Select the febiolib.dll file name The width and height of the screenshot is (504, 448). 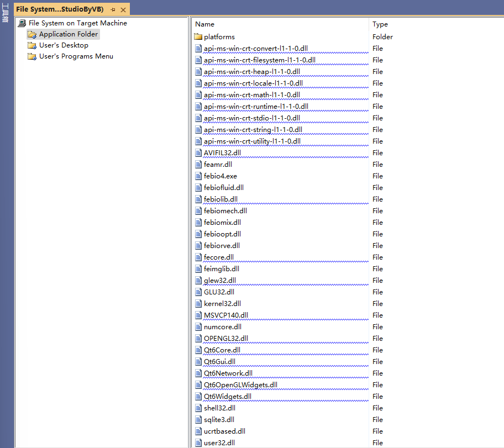[x=221, y=199]
